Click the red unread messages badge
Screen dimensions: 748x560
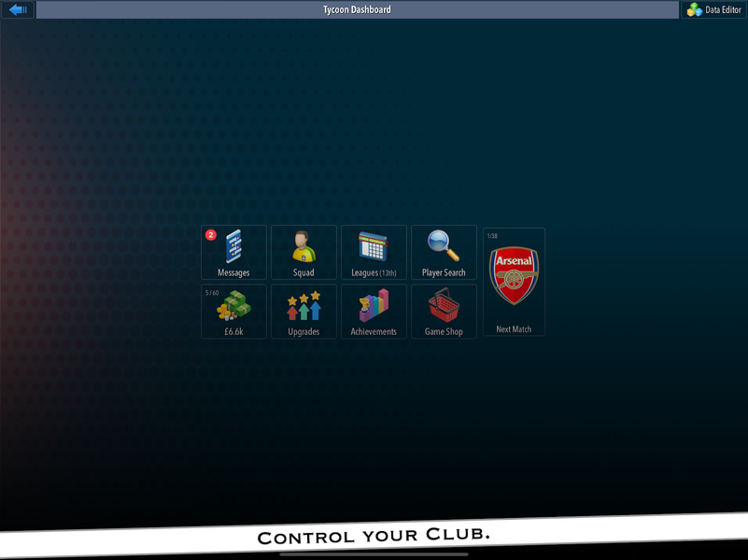pos(211,235)
